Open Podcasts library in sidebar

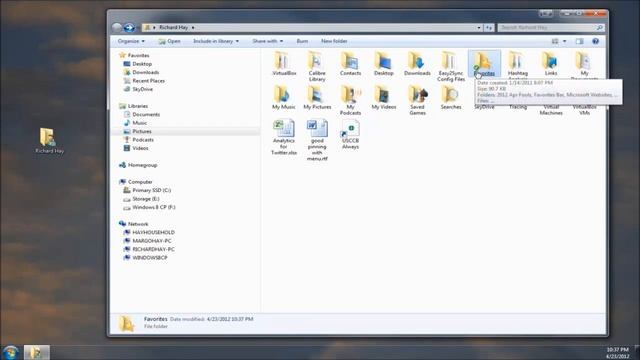(x=139, y=140)
